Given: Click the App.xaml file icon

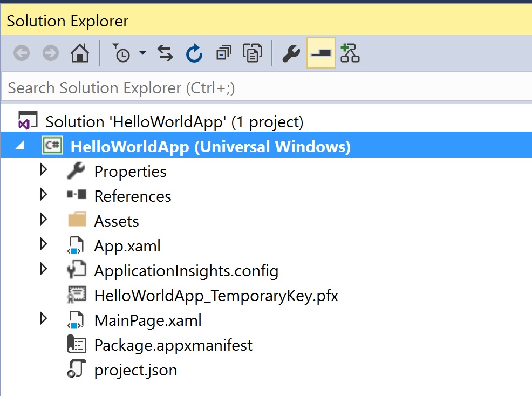Looking at the screenshot, I should click(76, 245).
